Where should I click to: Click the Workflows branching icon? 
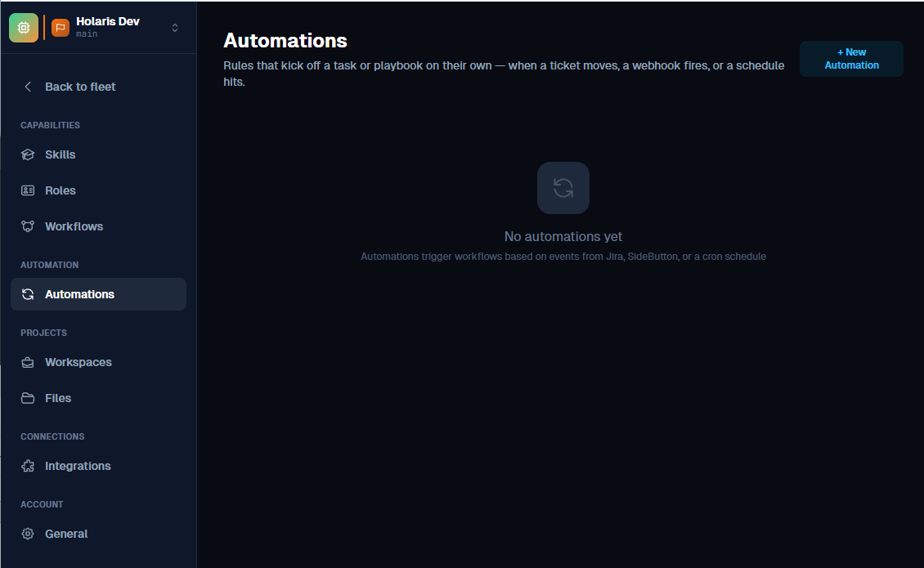click(28, 226)
